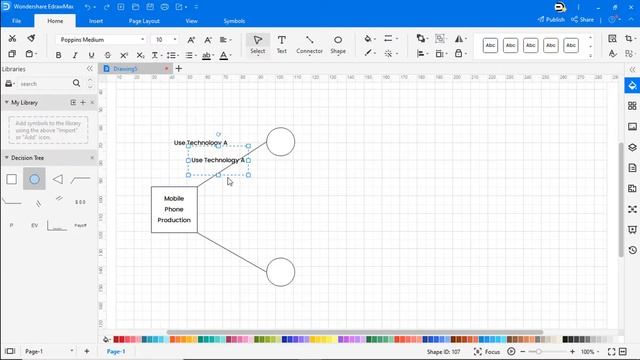Pick the red swatch in color bar
The width and height of the screenshot is (640, 360).
tap(122, 340)
